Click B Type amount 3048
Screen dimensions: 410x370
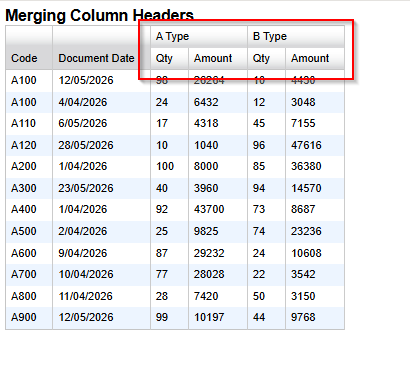tap(315, 102)
